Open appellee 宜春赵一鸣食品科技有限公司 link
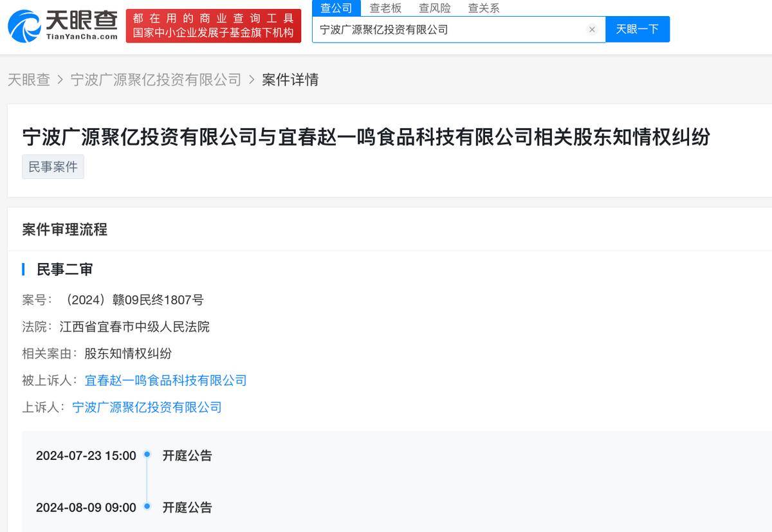The width and height of the screenshot is (772, 532). pyautogui.click(x=165, y=380)
